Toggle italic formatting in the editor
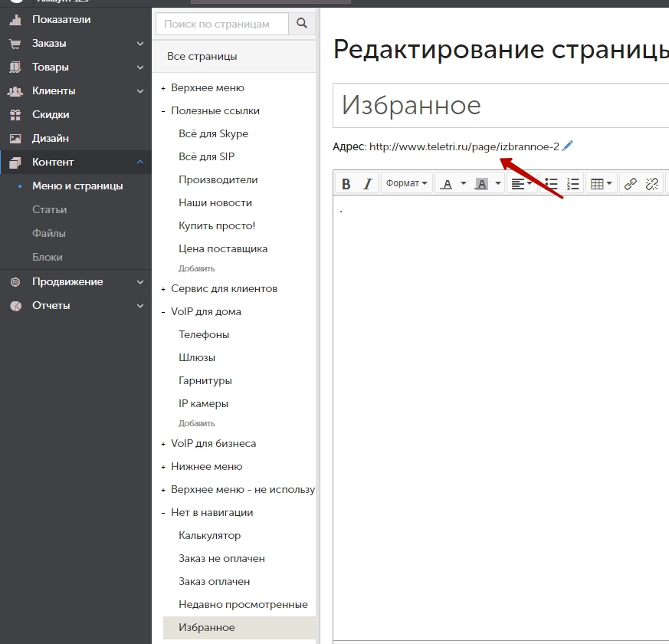 pyautogui.click(x=367, y=184)
